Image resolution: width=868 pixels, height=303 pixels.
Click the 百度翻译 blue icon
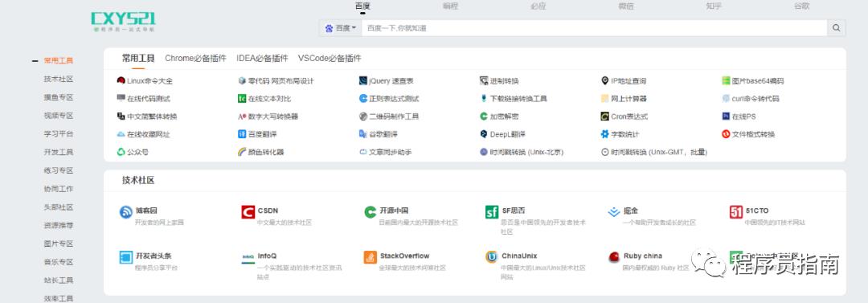pyautogui.click(x=242, y=134)
